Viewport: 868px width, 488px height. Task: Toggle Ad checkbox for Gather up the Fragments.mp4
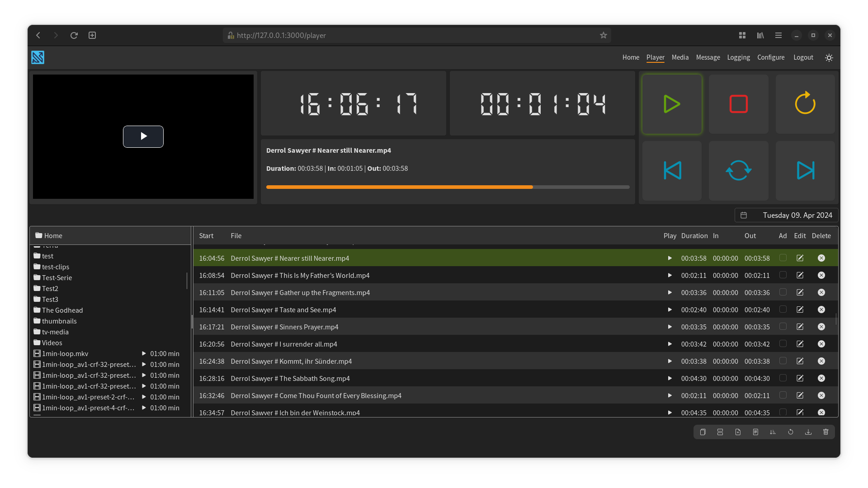[x=783, y=292]
